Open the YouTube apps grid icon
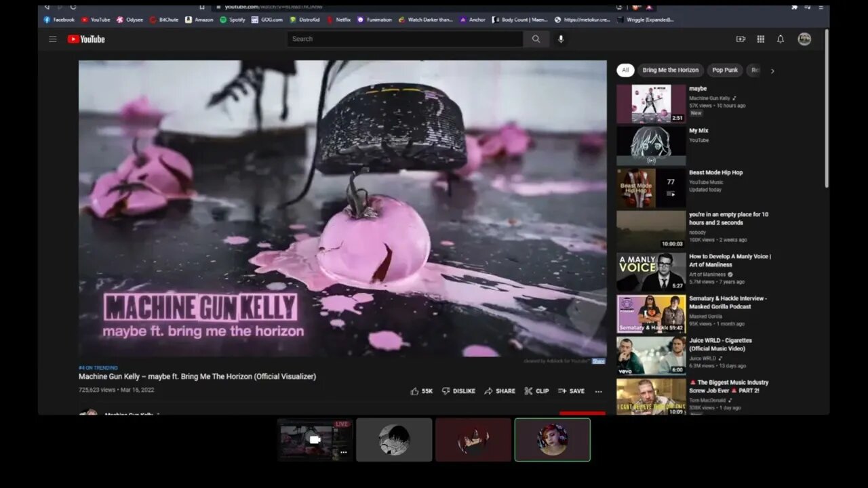 [761, 39]
